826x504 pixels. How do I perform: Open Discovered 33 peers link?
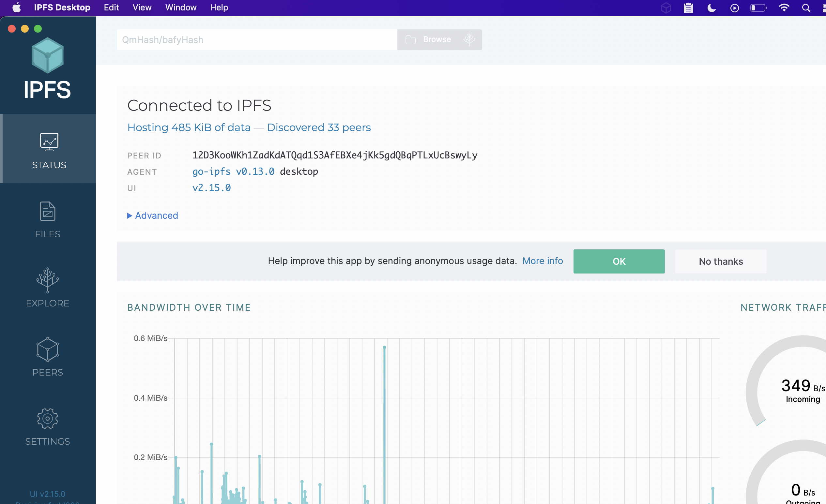click(x=319, y=127)
